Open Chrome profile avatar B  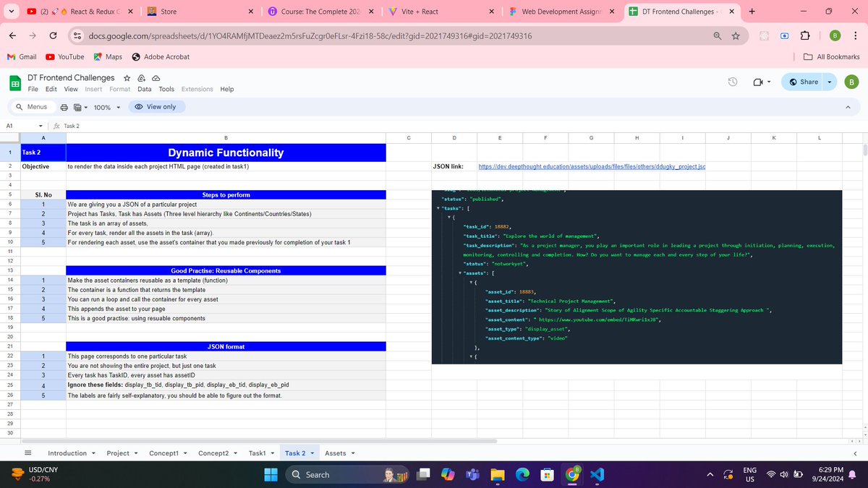(x=835, y=36)
